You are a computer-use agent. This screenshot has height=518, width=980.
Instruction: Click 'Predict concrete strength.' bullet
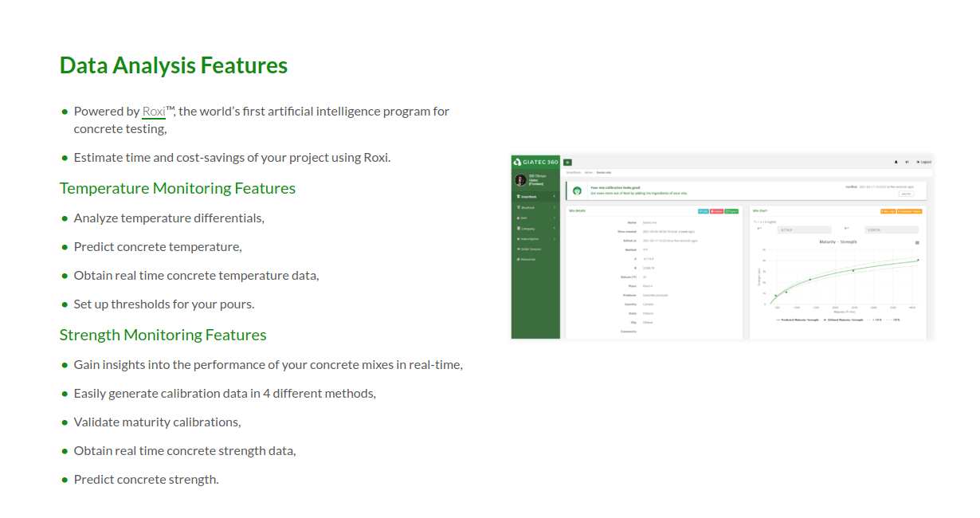tap(147, 480)
